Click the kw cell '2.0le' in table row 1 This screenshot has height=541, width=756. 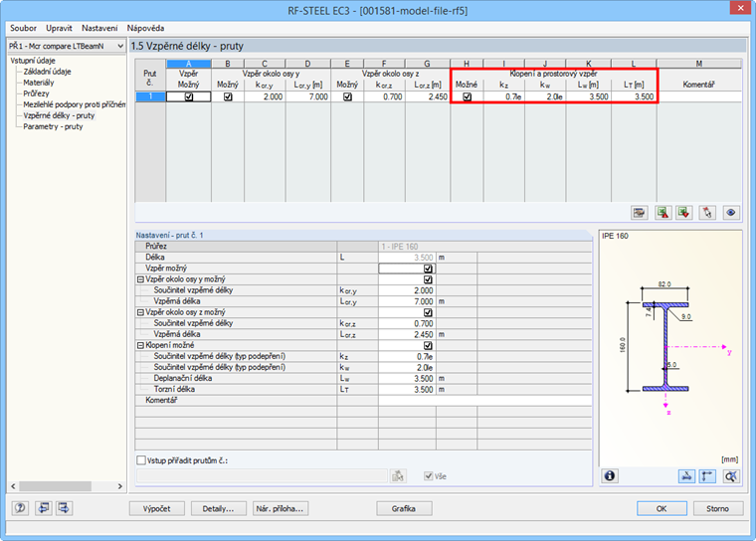click(545, 96)
